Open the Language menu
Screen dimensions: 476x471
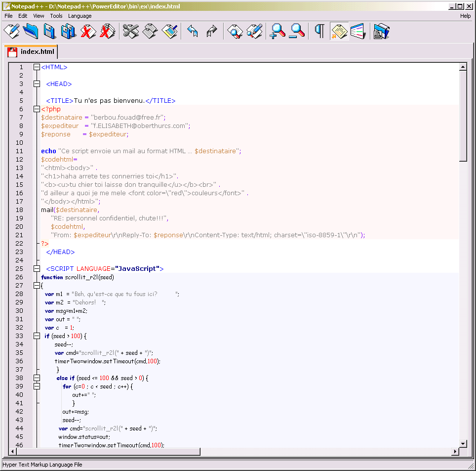click(79, 16)
